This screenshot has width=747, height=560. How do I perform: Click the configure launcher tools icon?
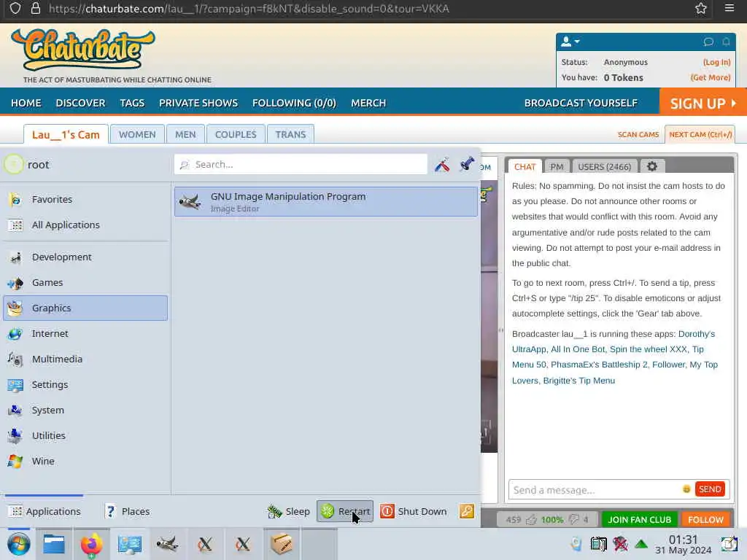(442, 164)
